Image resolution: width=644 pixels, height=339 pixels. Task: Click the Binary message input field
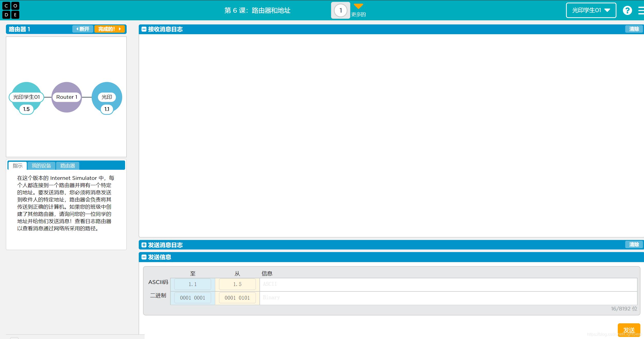(x=448, y=298)
